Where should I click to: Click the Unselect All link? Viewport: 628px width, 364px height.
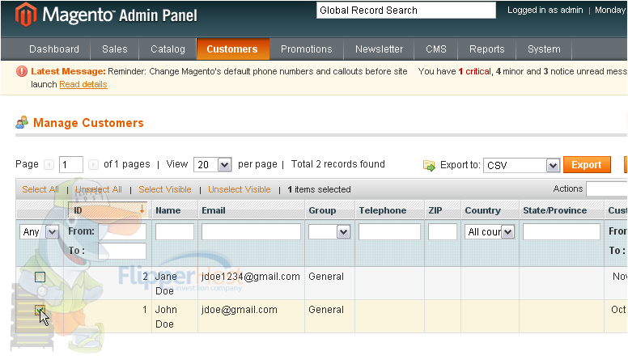click(99, 189)
